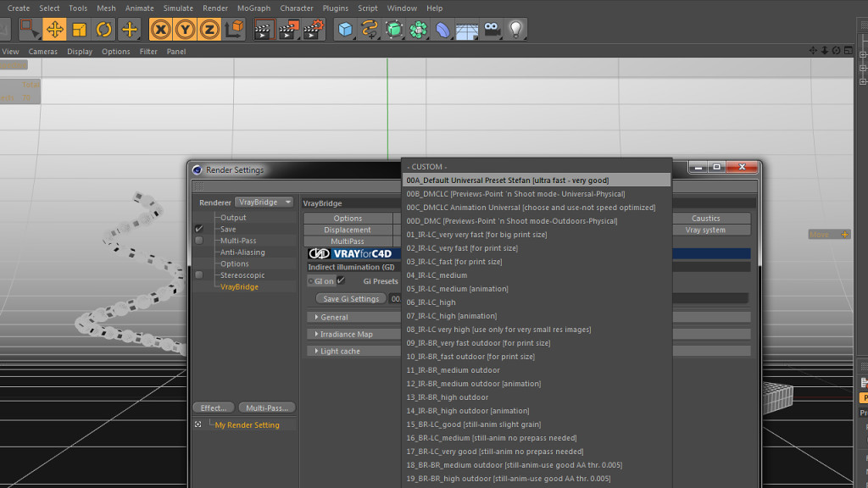The height and width of the screenshot is (488, 868).
Task: Select the Live Selection tool
Action: pyautogui.click(x=29, y=29)
